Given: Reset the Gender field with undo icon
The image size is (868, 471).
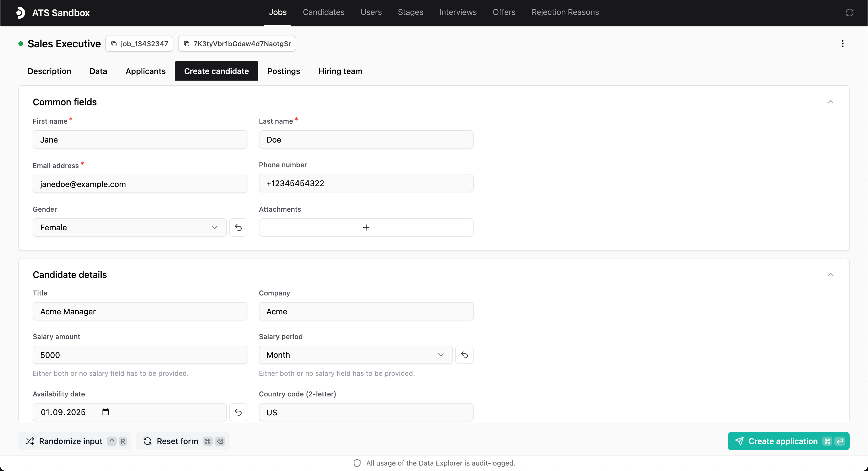Looking at the screenshot, I should point(238,227).
